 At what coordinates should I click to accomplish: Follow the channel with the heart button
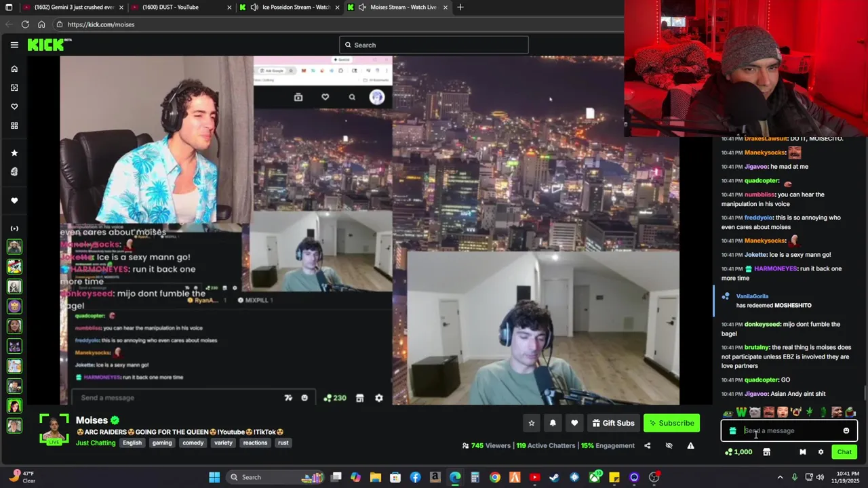[574, 423]
